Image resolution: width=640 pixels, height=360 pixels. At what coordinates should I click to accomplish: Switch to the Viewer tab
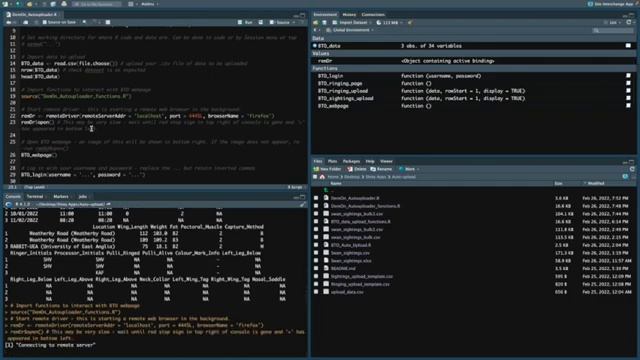[386, 161]
